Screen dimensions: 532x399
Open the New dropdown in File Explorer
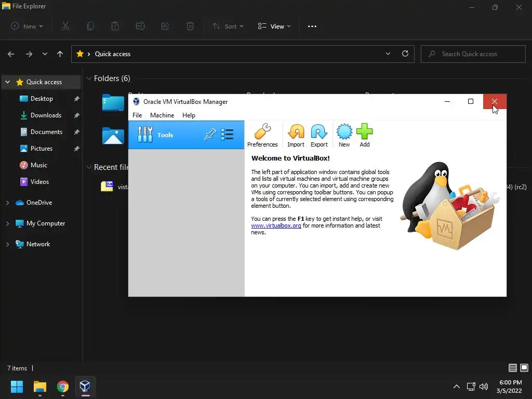coord(27,26)
